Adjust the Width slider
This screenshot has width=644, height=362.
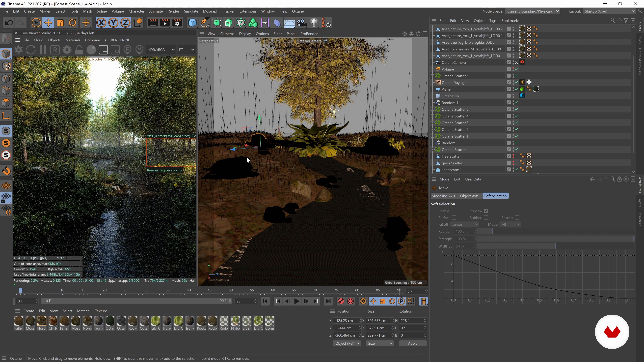[x=555, y=246]
